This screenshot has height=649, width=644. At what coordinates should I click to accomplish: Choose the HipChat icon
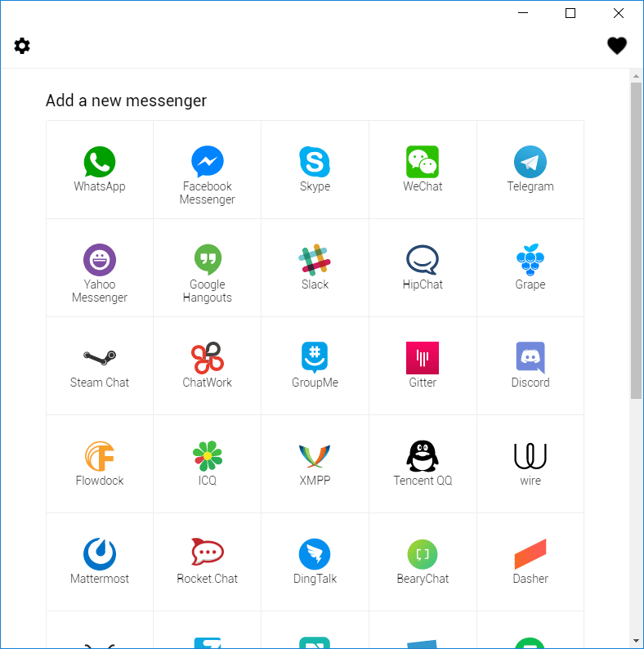[423, 260]
